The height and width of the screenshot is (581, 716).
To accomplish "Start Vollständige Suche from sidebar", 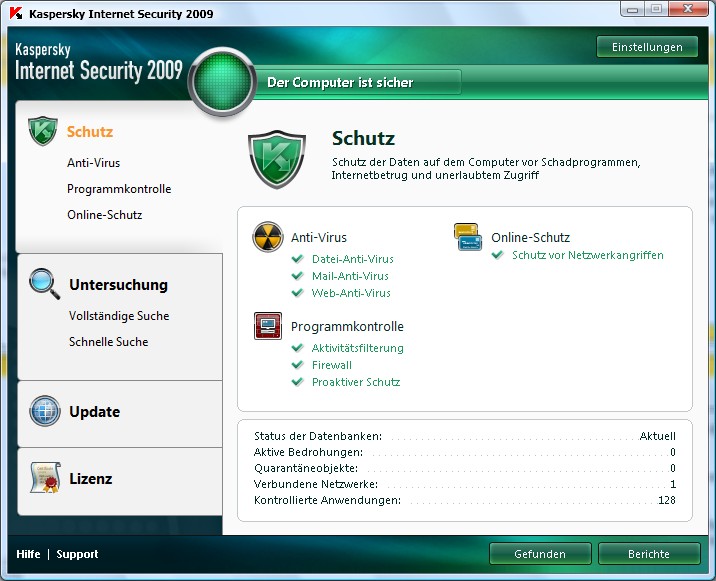I will coord(119,316).
